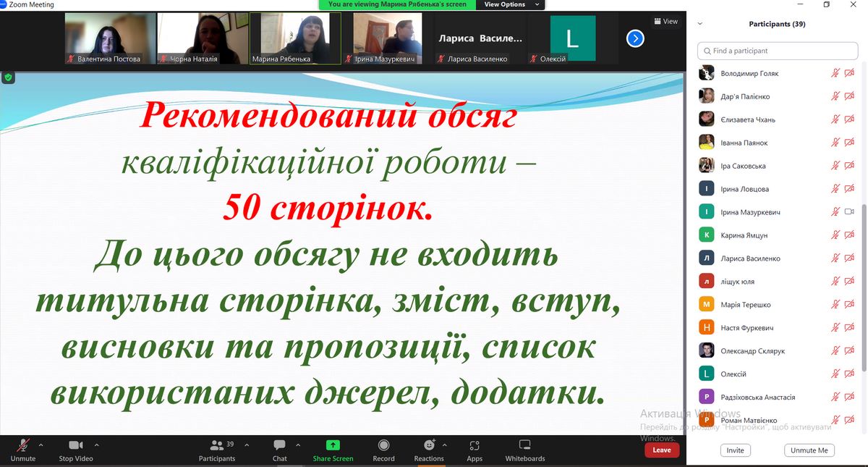868x467 pixels.
Task: Open the View layout menu
Action: pyautogui.click(x=666, y=21)
